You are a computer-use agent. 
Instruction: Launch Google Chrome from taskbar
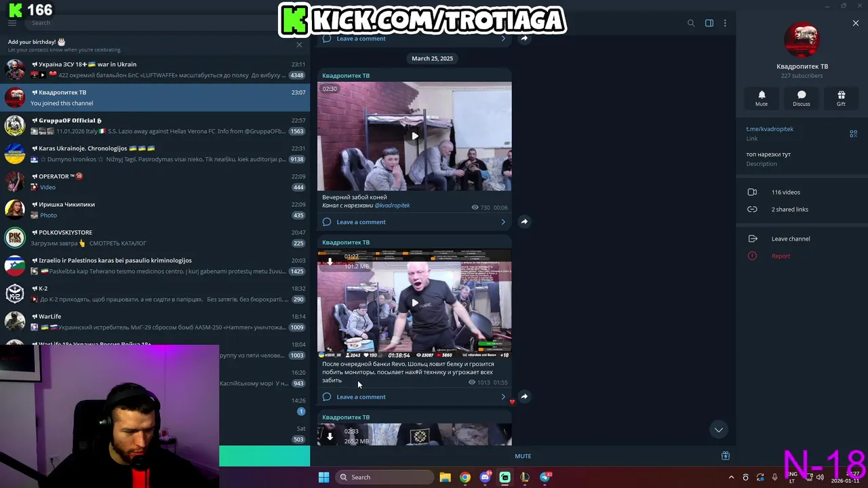465,477
